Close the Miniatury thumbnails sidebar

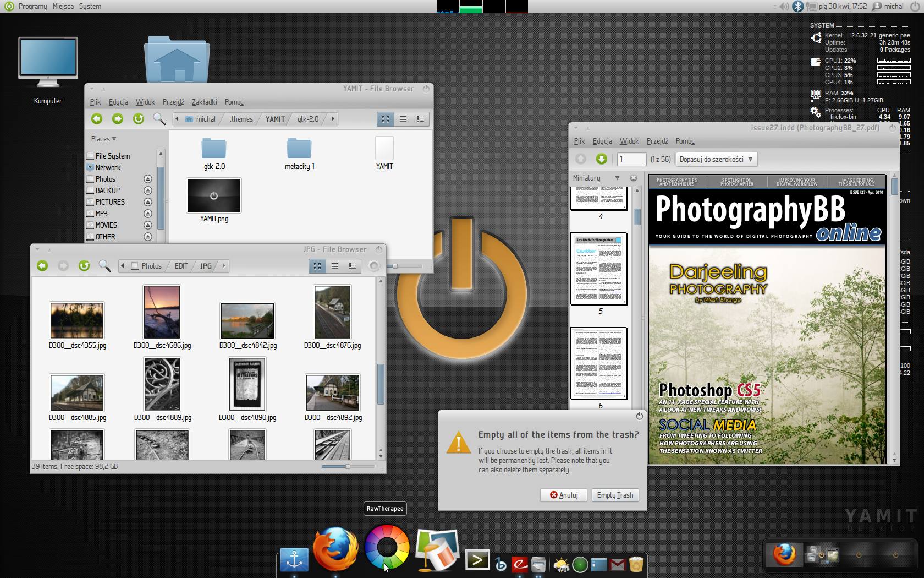tap(633, 178)
